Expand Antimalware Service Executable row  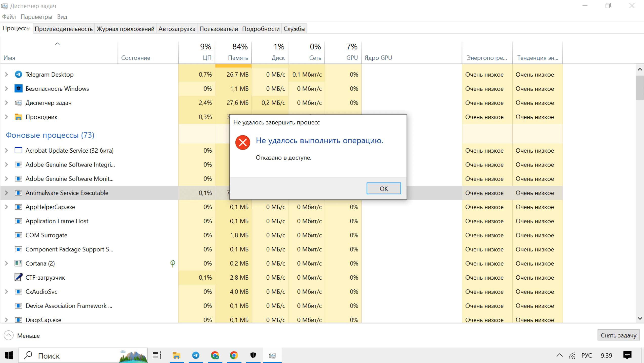(7, 193)
